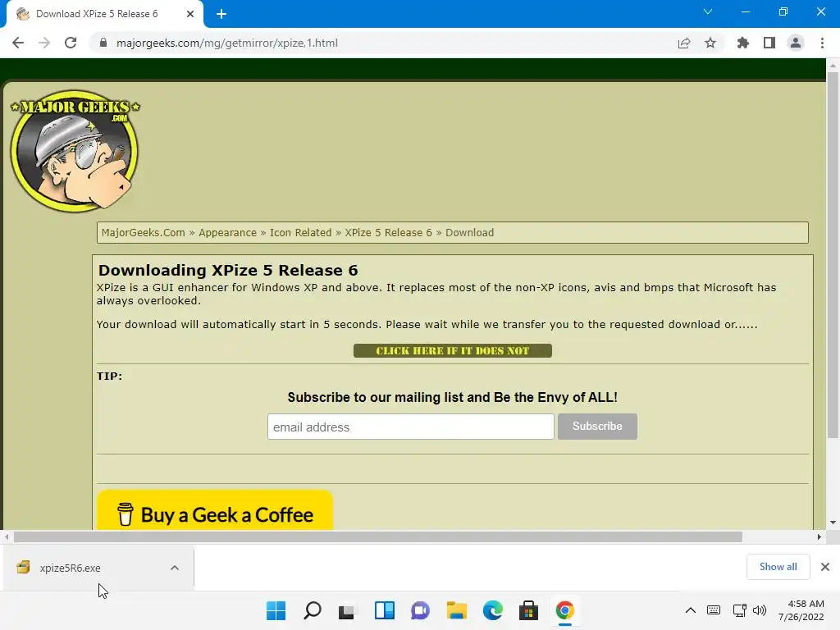This screenshot has height=630, width=840.
Task: Open the Chrome three-dot menu
Action: (x=822, y=43)
